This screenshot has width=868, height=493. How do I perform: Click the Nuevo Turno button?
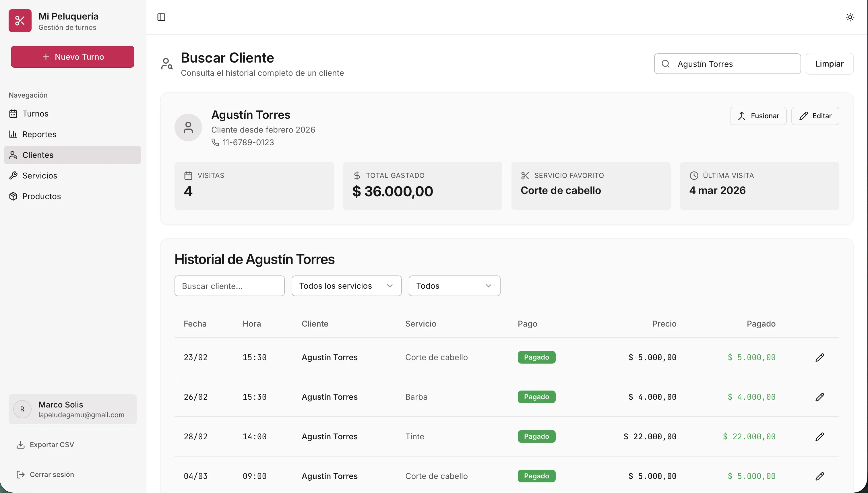click(72, 57)
